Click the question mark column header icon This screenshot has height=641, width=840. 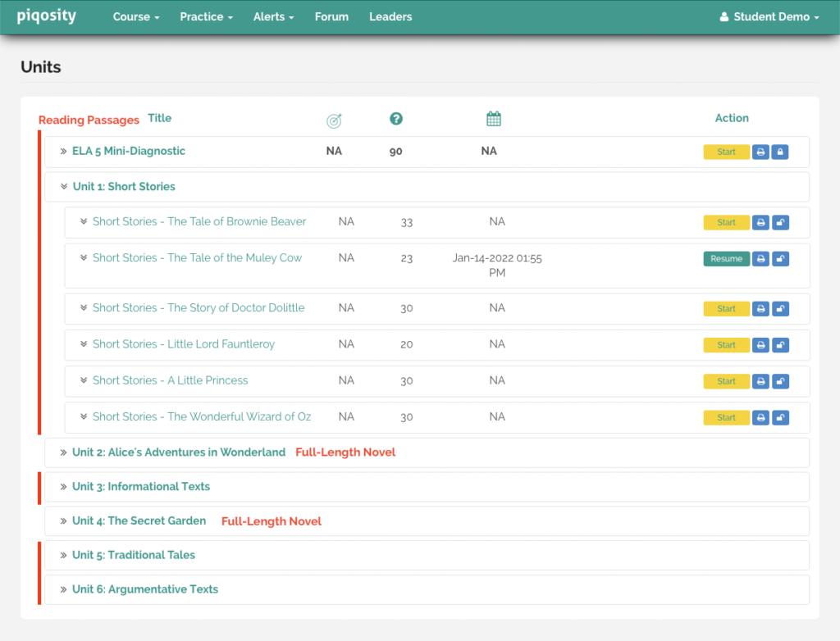[x=396, y=120]
